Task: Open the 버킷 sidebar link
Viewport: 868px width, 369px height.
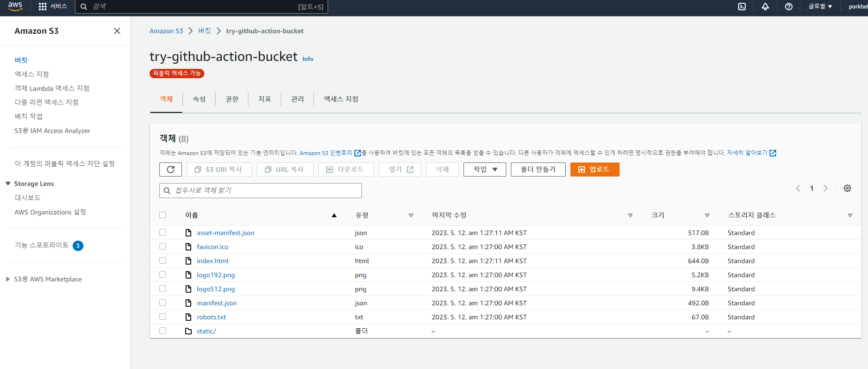Action: [x=21, y=60]
